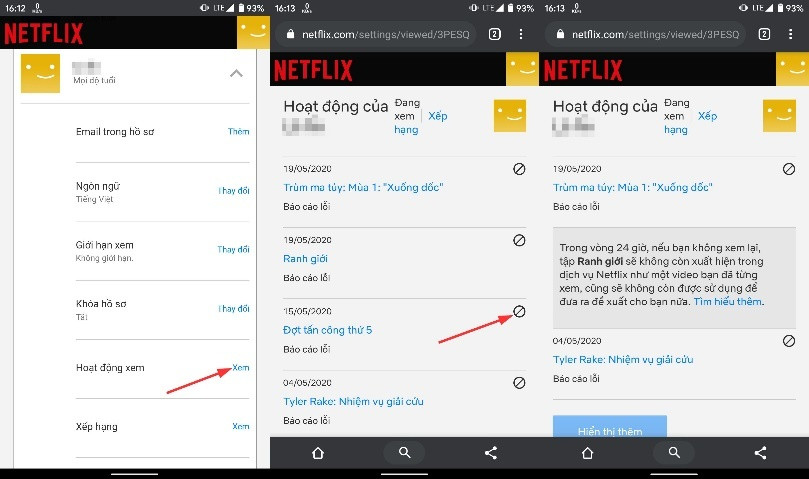Click the profile avatar beside 'Hoạt động của' in the middle screen

[x=510, y=116]
